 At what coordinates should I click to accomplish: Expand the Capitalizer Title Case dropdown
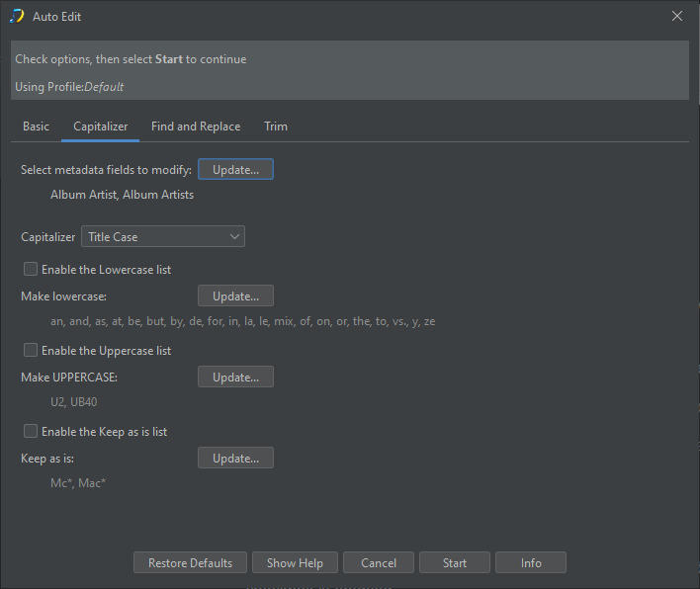pos(162,237)
